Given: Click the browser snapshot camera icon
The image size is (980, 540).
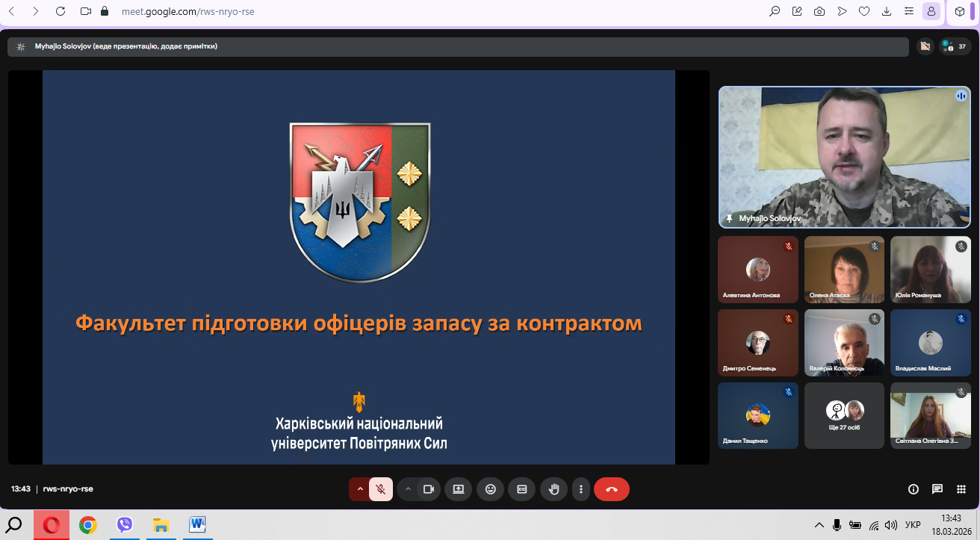Looking at the screenshot, I should tap(819, 11).
